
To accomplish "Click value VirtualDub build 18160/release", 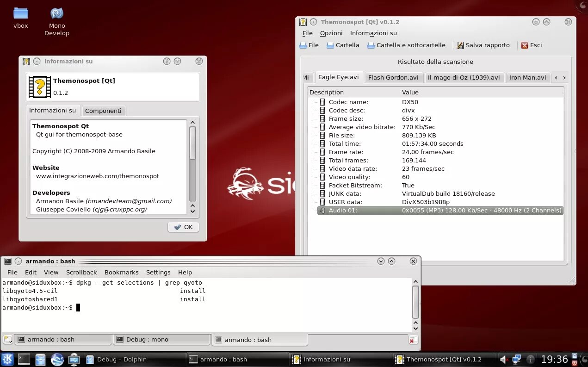I will [448, 193].
